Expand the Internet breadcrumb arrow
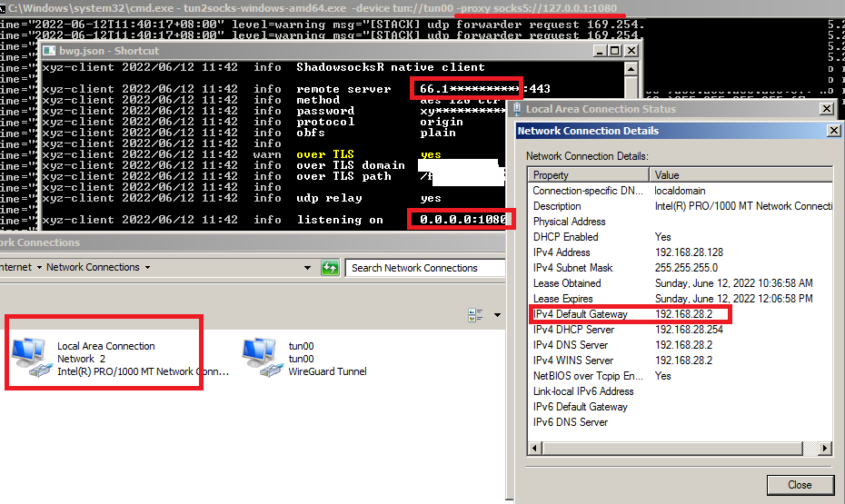845x504 pixels. 39,268
